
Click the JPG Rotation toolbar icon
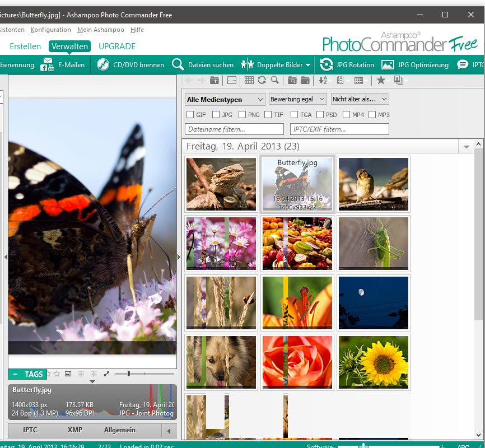[x=326, y=65]
